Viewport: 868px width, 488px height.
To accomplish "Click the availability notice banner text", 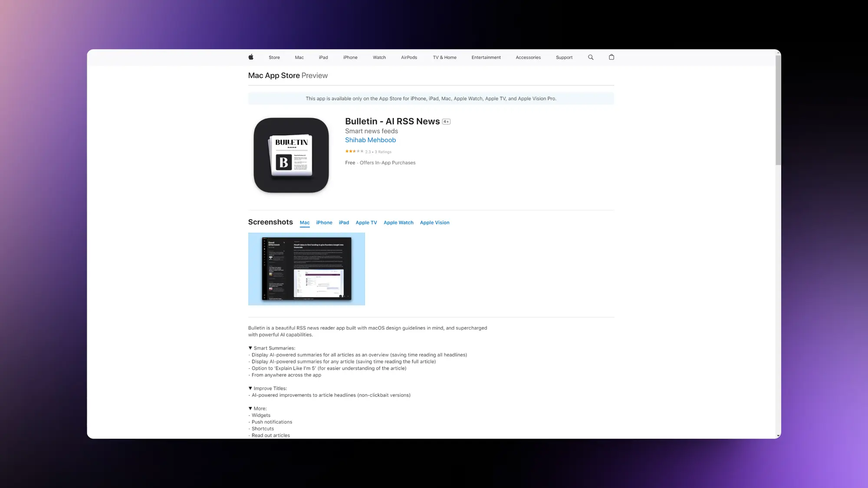I will click(431, 98).
